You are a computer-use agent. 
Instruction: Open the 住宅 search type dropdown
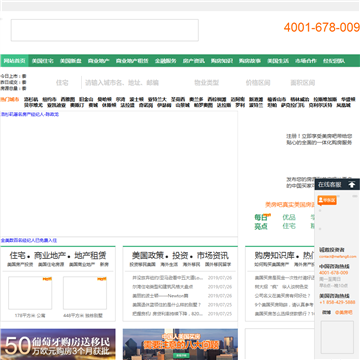click(x=62, y=82)
